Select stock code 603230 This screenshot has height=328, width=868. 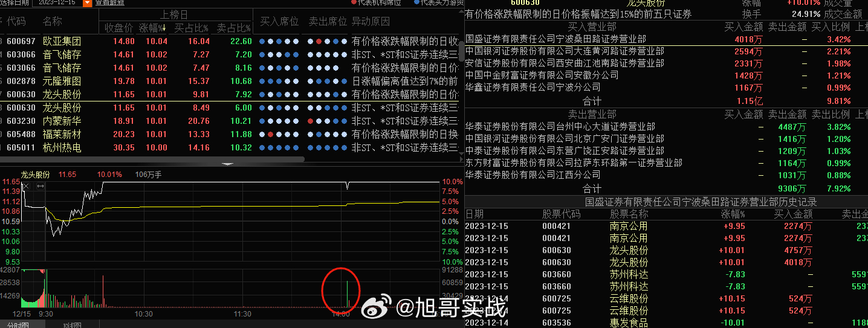(21, 121)
